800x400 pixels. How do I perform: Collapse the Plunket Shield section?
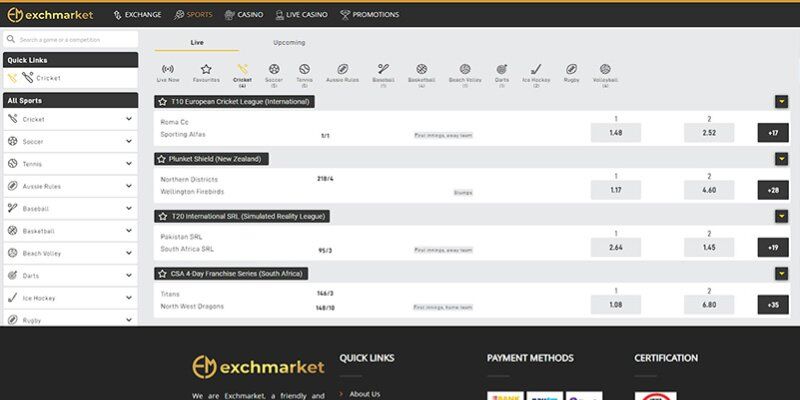click(781, 159)
